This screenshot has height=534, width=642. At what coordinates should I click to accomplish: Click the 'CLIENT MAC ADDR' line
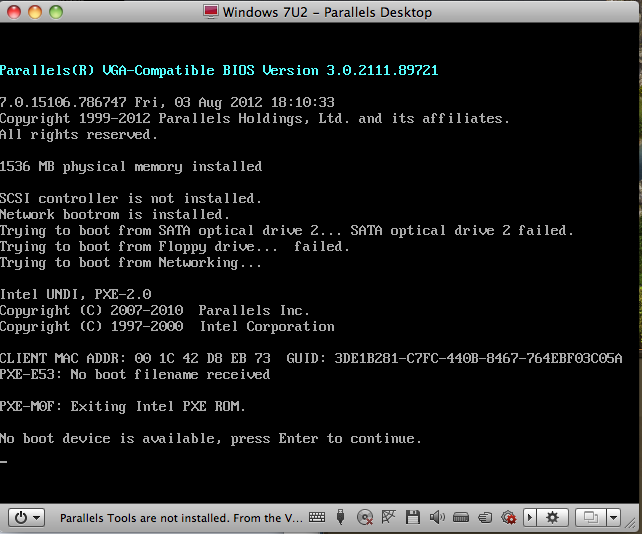pos(311,358)
